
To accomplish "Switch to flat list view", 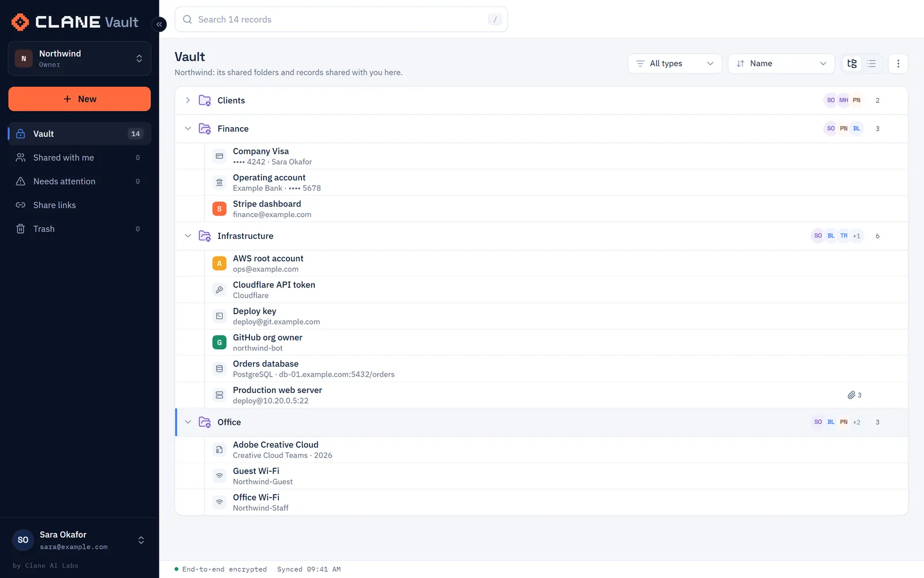I will coord(871,64).
